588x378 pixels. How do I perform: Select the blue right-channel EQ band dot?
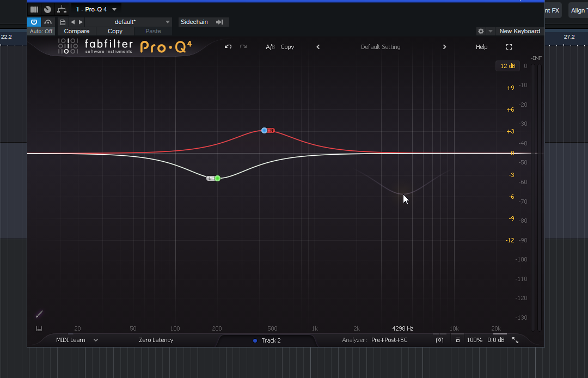click(x=265, y=131)
